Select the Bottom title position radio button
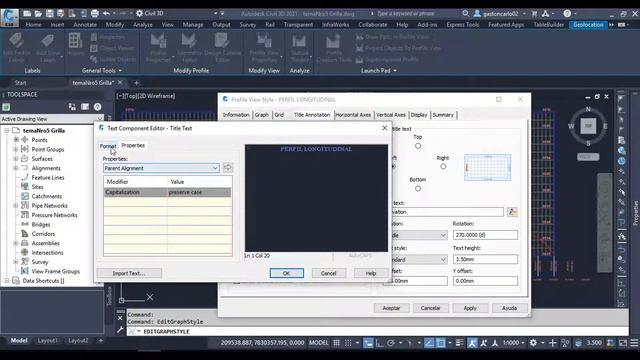This screenshot has width=640, height=360. click(418, 189)
